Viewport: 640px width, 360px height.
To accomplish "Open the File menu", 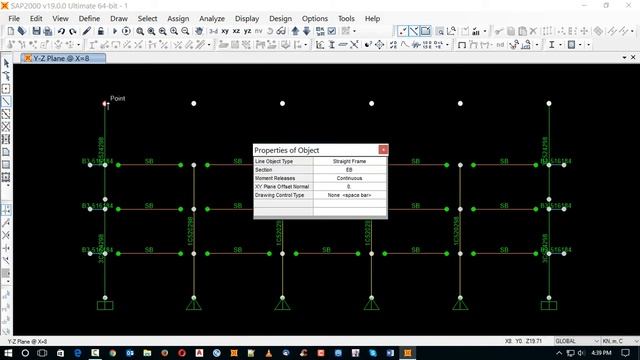I will [14, 18].
